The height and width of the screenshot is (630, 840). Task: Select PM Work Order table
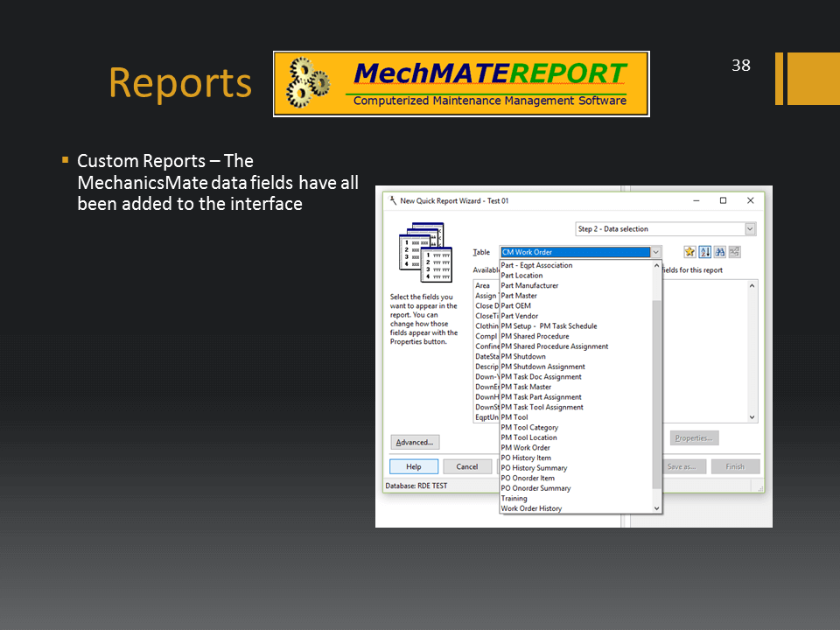click(x=576, y=448)
